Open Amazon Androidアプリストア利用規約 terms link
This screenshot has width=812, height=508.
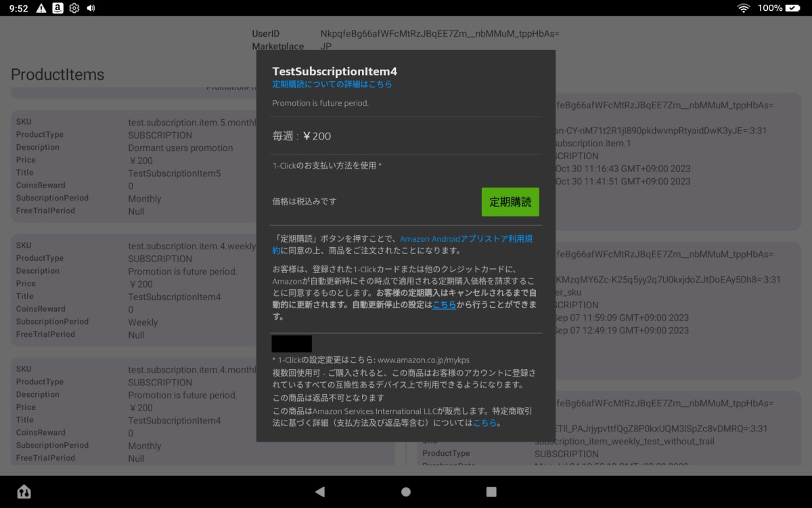[x=402, y=245]
